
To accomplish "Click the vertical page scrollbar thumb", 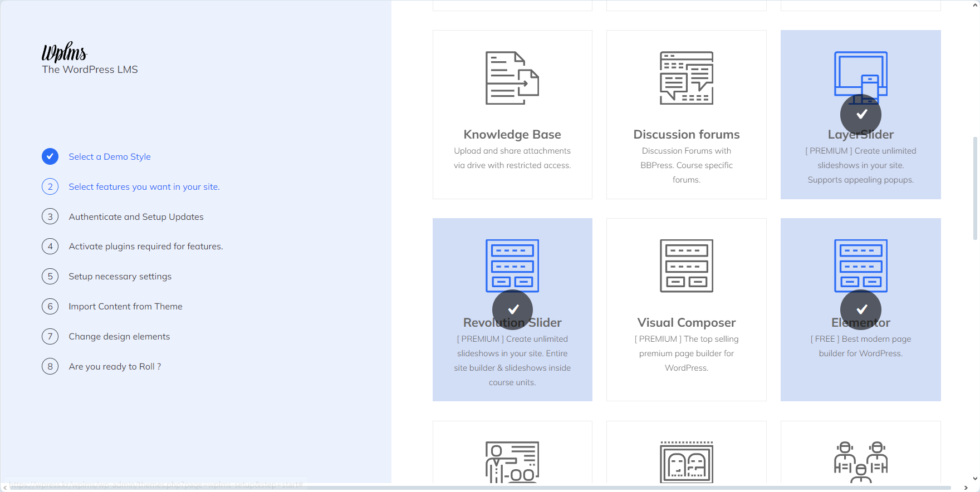I will point(975,188).
